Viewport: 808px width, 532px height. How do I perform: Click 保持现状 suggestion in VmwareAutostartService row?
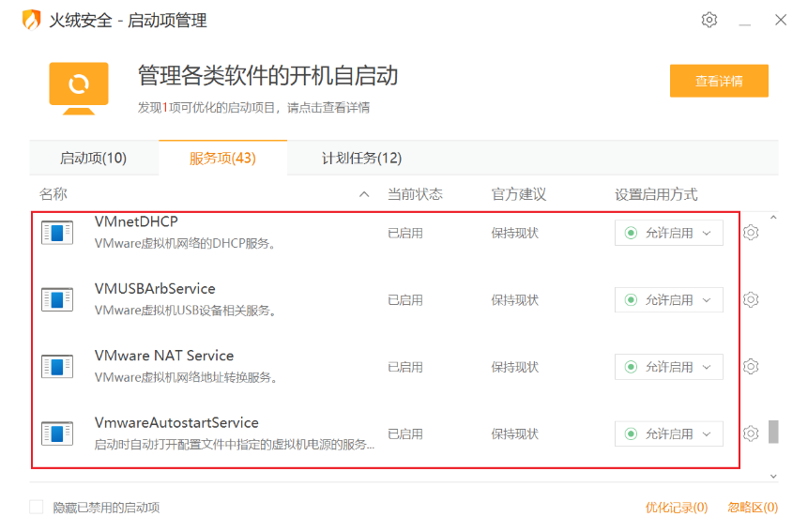[x=515, y=433]
